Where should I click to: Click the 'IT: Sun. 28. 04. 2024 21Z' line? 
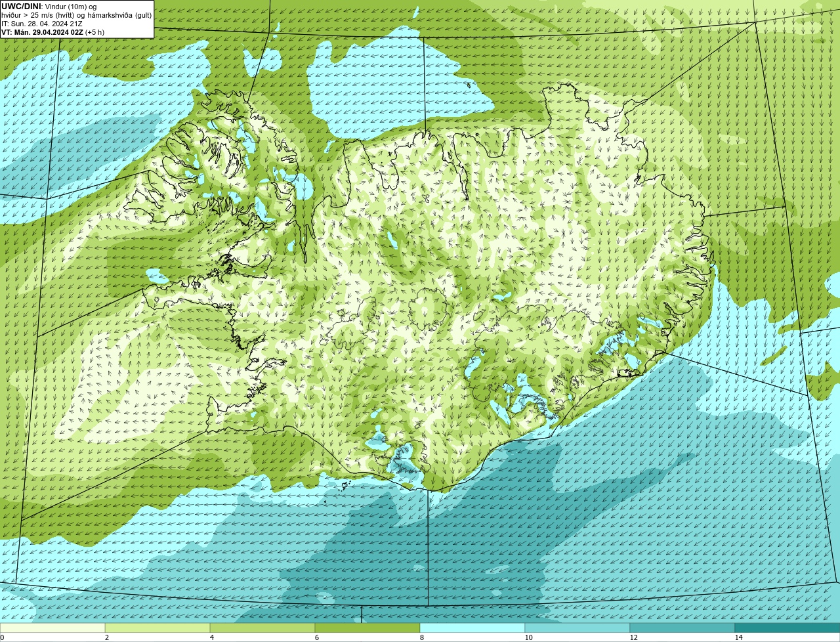coord(42,24)
